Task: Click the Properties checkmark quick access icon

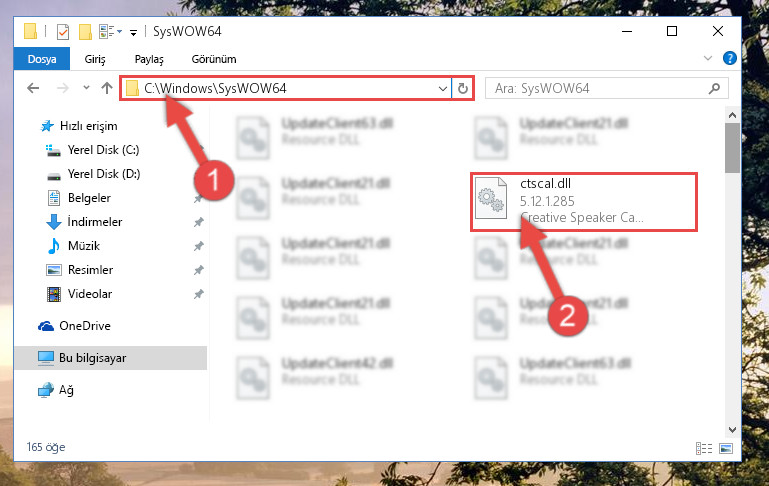Action: click(x=63, y=32)
